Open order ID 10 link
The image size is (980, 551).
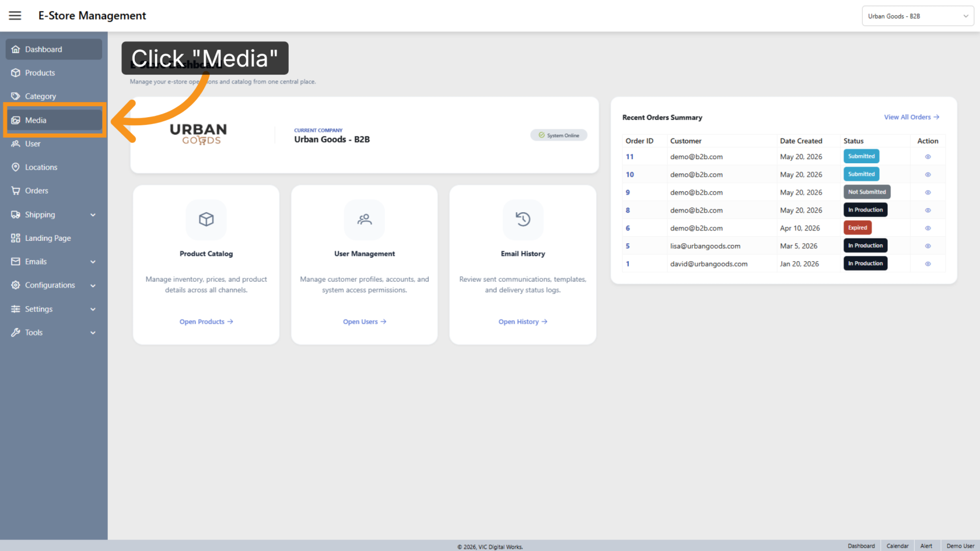click(629, 174)
